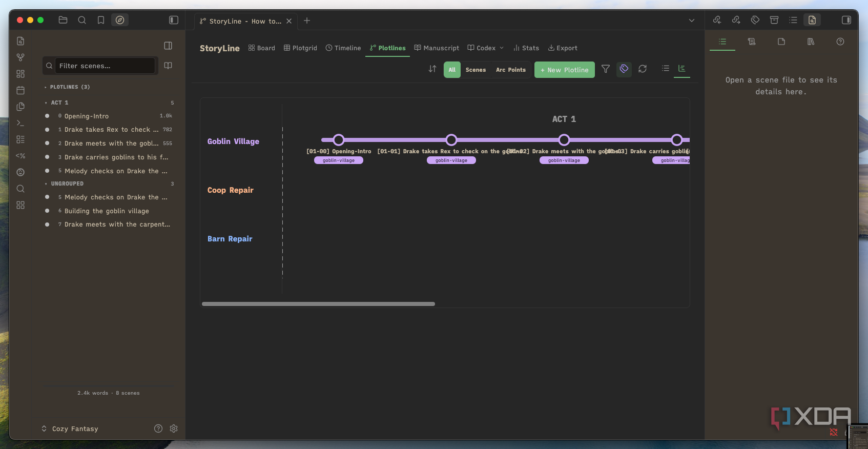Image resolution: width=868 pixels, height=449 pixels.
Task: Toggle the tags display icon
Action: 624,69
